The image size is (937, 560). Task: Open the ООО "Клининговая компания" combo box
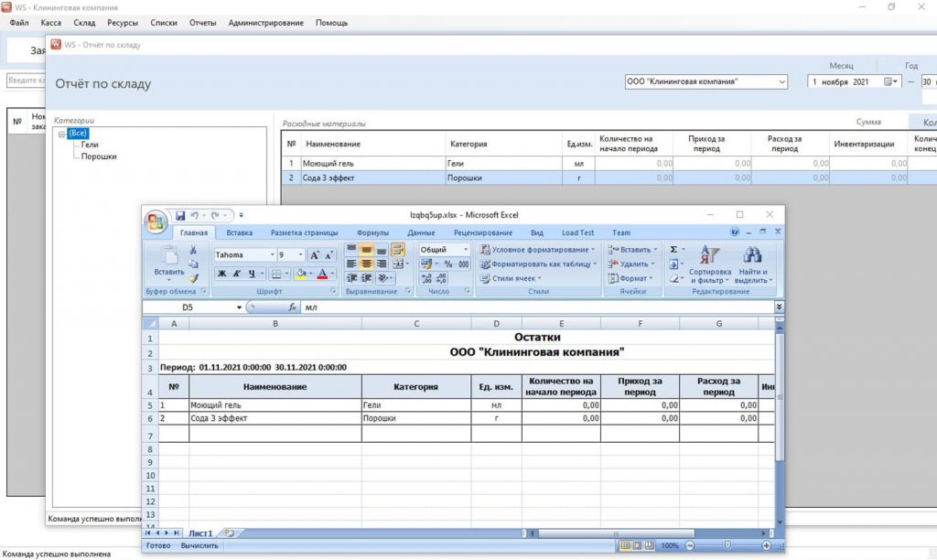[705, 81]
